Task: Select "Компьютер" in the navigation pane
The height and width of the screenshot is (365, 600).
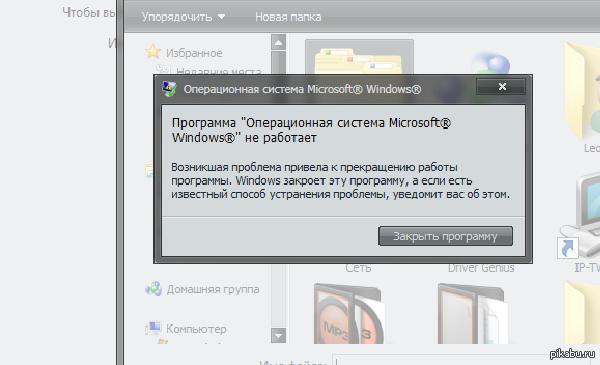Action: [x=196, y=329]
